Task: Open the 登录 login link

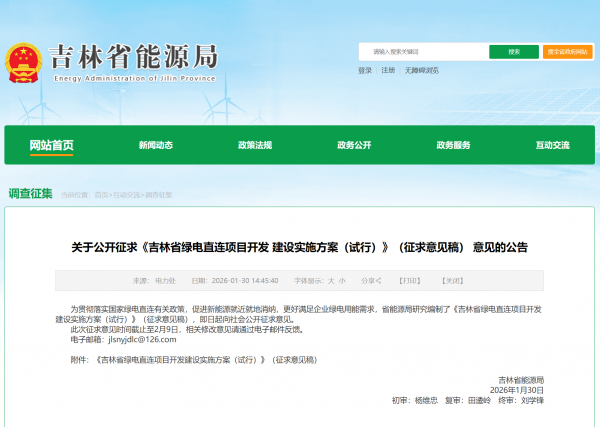Action: click(x=364, y=71)
